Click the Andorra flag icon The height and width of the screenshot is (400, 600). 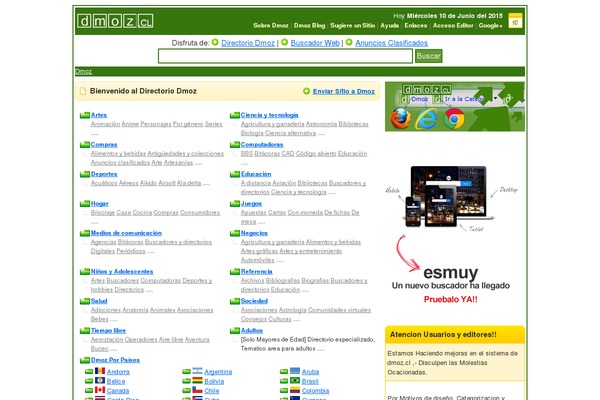pyautogui.click(x=100, y=371)
